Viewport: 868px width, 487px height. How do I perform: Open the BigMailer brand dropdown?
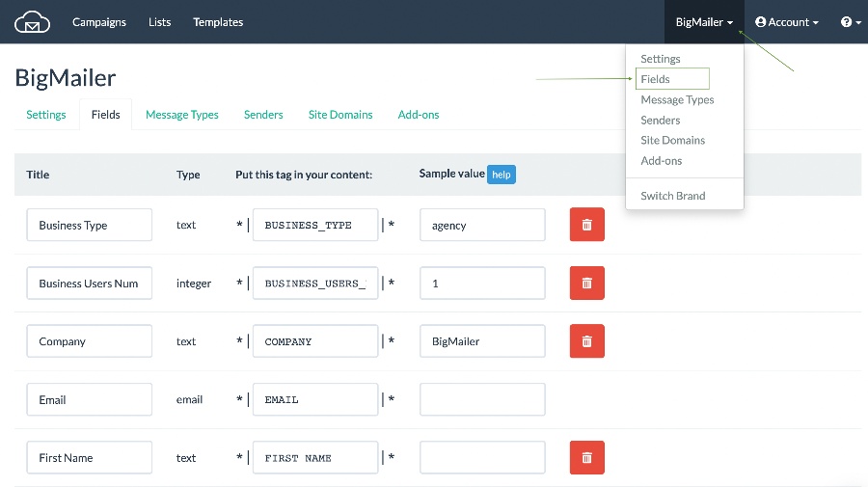(704, 22)
